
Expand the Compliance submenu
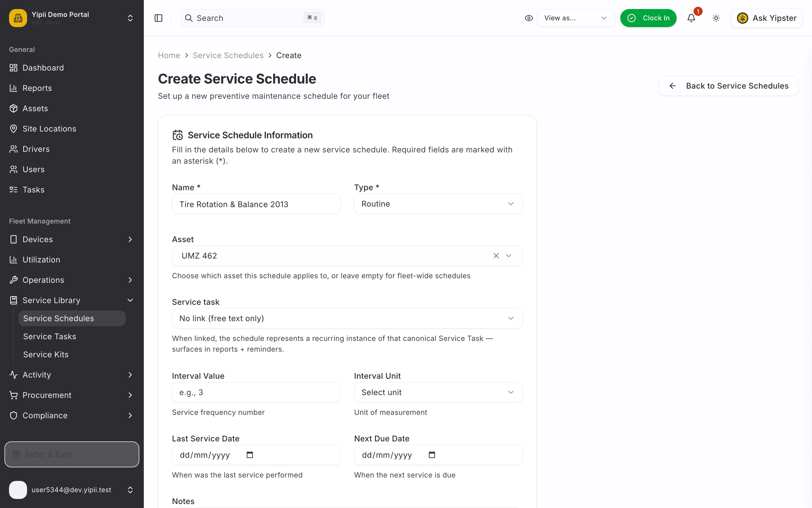click(130, 416)
